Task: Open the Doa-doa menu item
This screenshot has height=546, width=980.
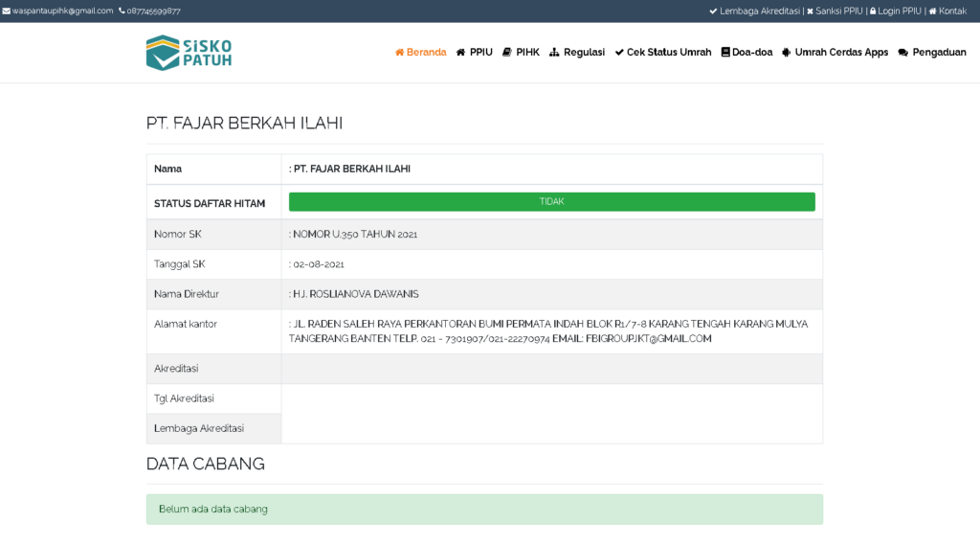Action: click(752, 53)
